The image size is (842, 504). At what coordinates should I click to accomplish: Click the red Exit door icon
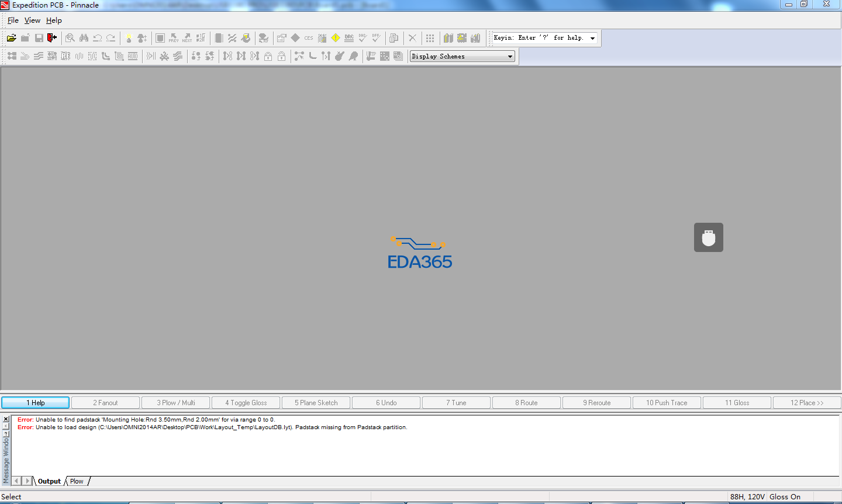tap(52, 38)
